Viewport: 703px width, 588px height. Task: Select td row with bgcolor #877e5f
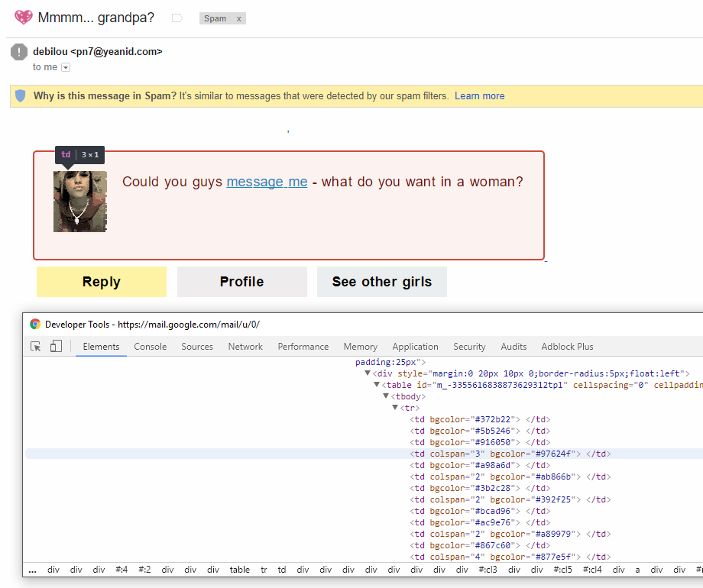coord(510,557)
